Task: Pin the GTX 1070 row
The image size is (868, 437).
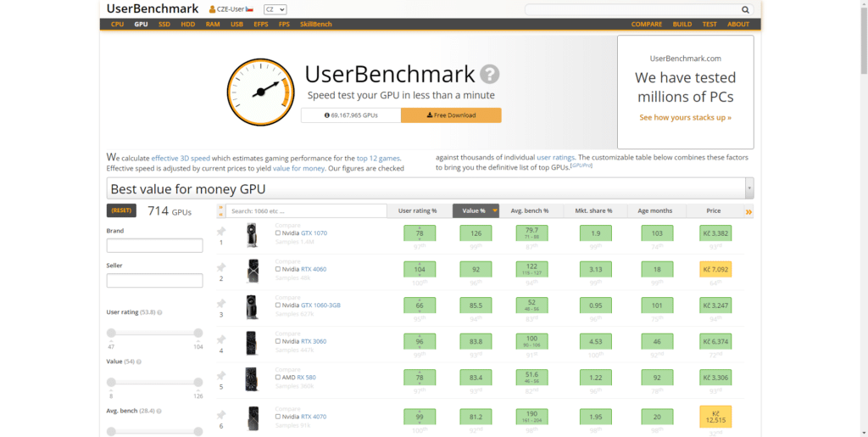Action: pos(221,231)
